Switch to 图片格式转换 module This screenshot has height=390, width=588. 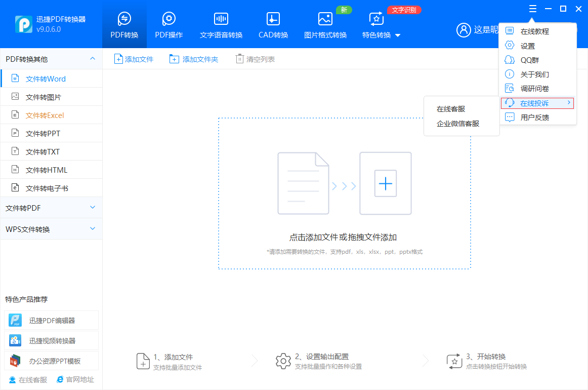pos(325,25)
